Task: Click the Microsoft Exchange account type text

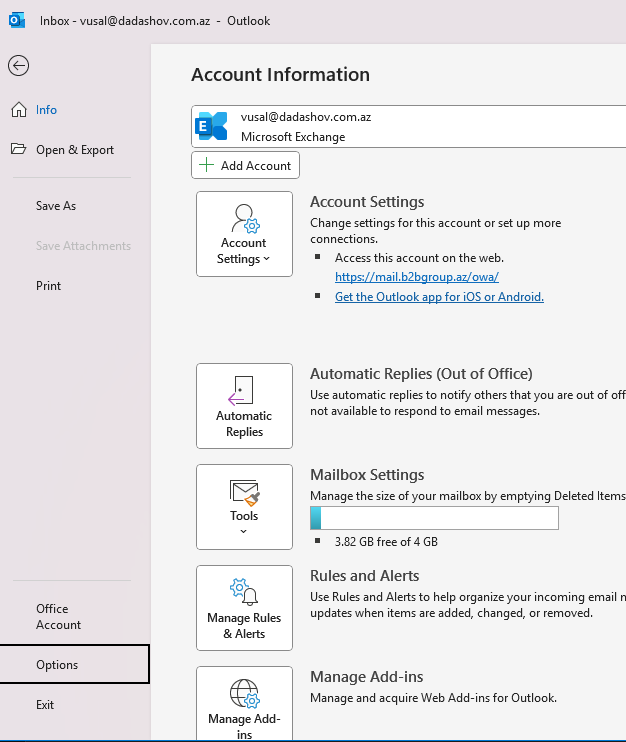Action: tap(293, 137)
